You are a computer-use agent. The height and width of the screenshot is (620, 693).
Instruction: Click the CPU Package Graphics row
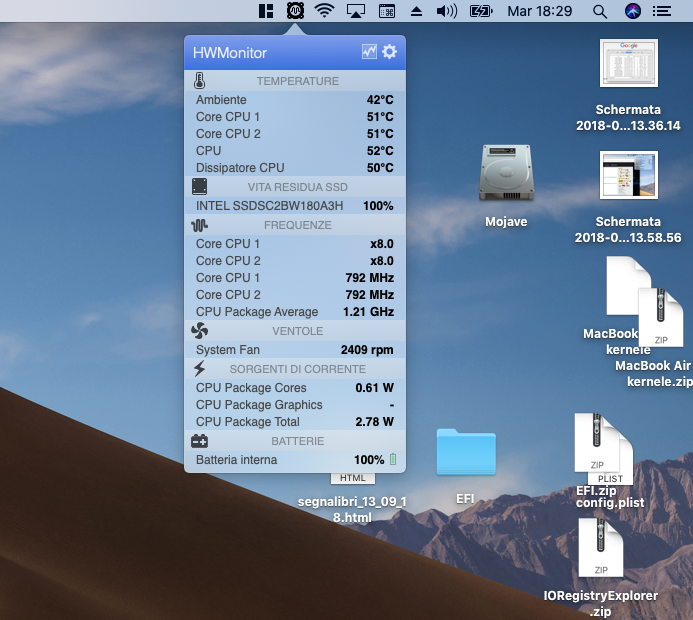point(295,405)
